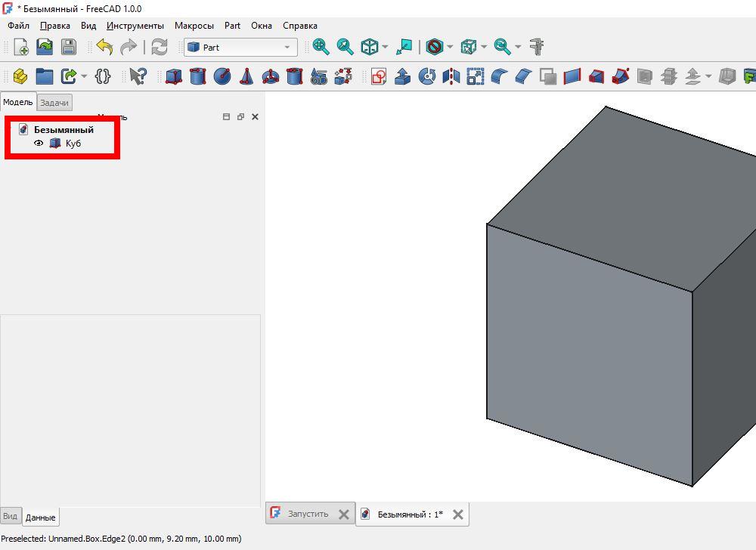This screenshot has height=550, width=756.
Task: Activate the Запустить document tab
Action: pyautogui.click(x=308, y=514)
